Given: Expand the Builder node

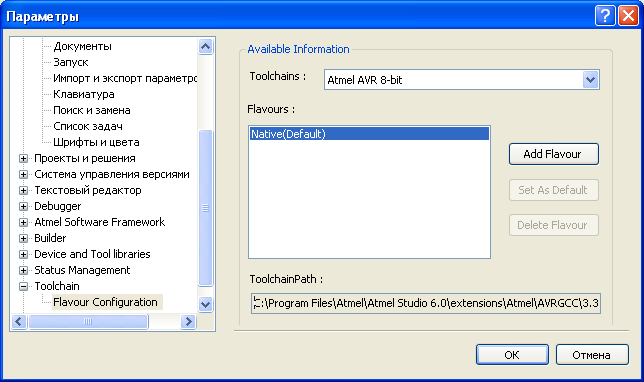Looking at the screenshot, I should pos(23,238).
